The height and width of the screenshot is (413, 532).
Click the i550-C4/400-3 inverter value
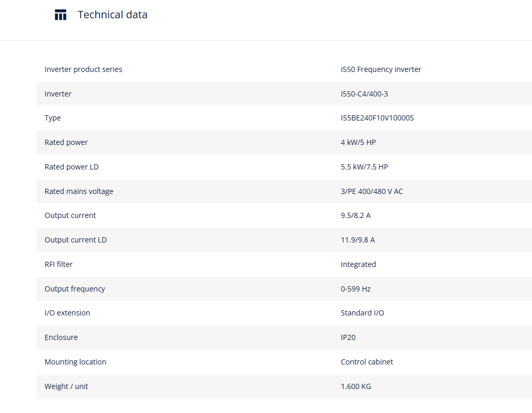pyautogui.click(x=364, y=93)
